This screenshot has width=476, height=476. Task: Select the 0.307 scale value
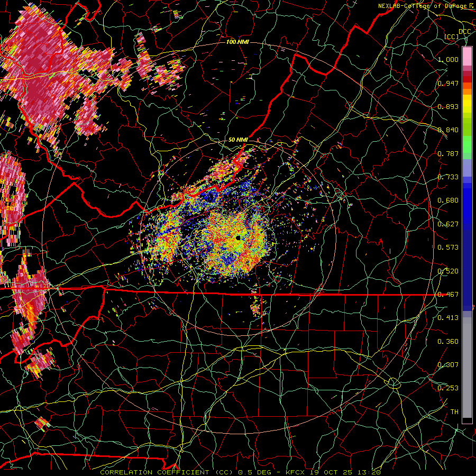tap(448, 365)
